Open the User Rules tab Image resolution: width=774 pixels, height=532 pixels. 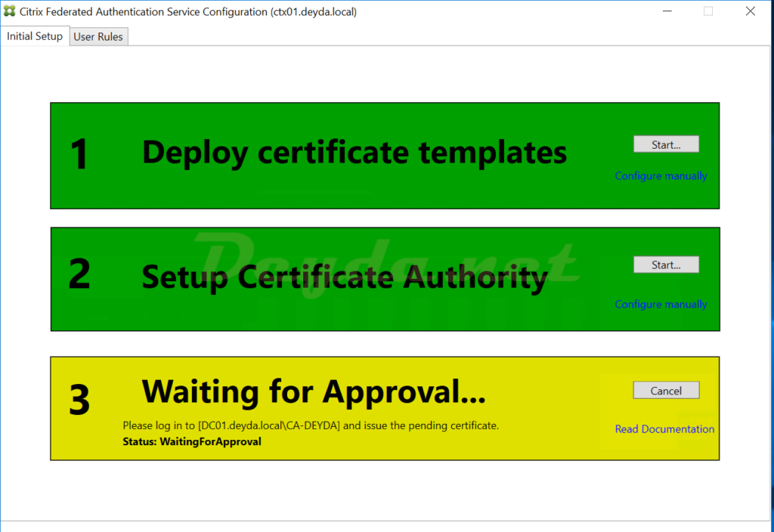point(98,37)
